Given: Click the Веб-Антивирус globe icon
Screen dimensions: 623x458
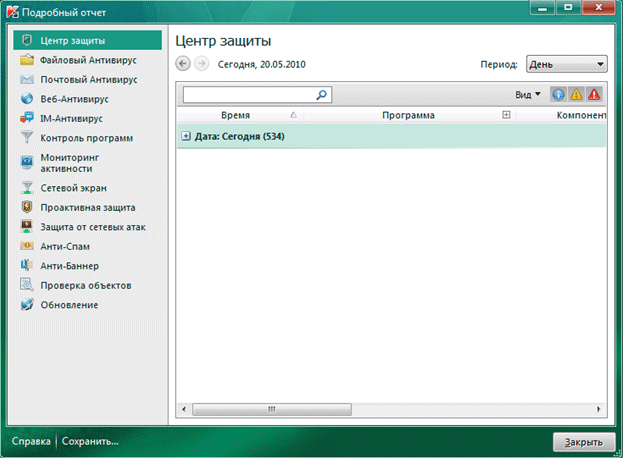Looking at the screenshot, I should pyautogui.click(x=27, y=99).
